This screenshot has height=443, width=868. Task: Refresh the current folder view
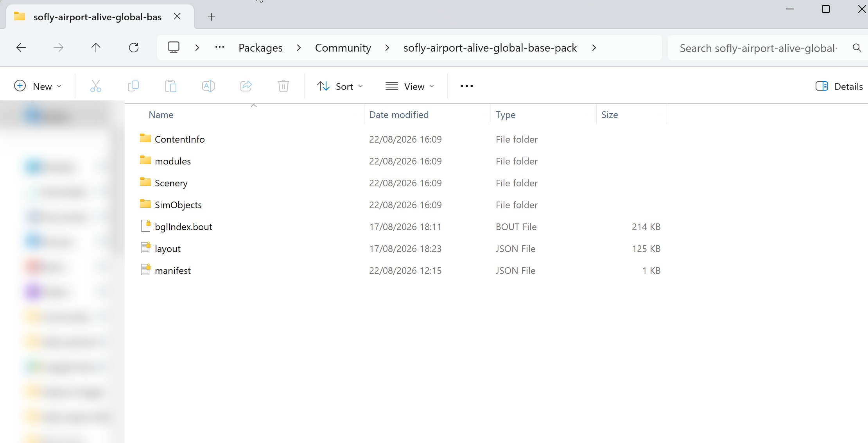[x=134, y=48]
